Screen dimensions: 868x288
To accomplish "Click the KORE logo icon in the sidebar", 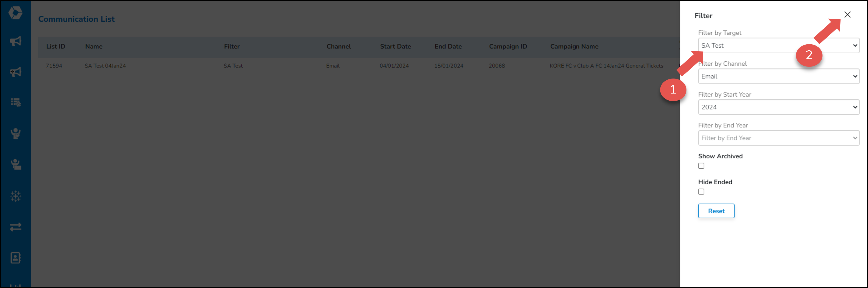I will point(15,13).
